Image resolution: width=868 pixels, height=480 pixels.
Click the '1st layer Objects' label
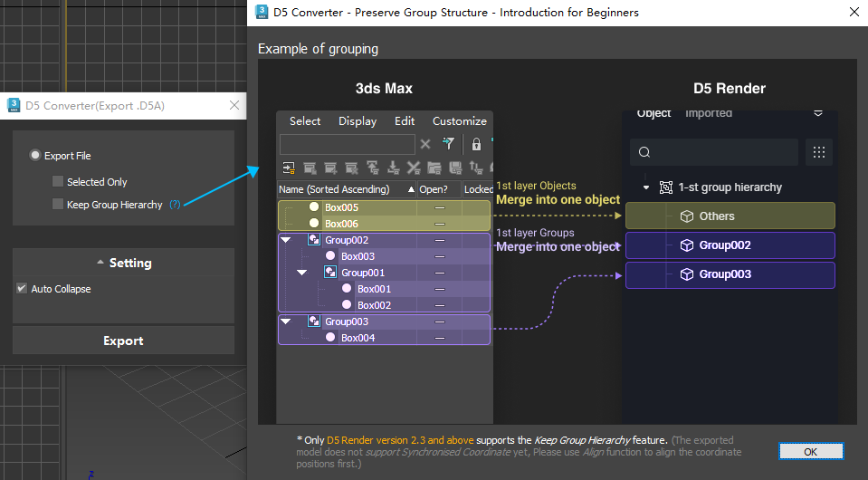(536, 186)
